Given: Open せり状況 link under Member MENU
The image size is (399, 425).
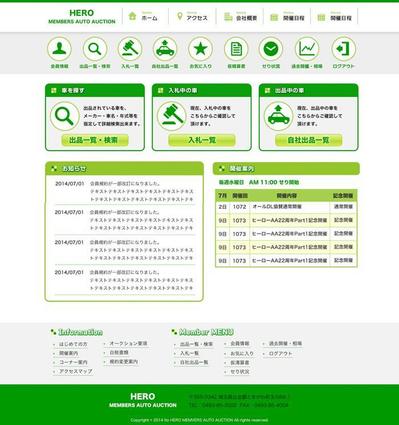Looking at the screenshot, I should pyautogui.click(x=240, y=371).
